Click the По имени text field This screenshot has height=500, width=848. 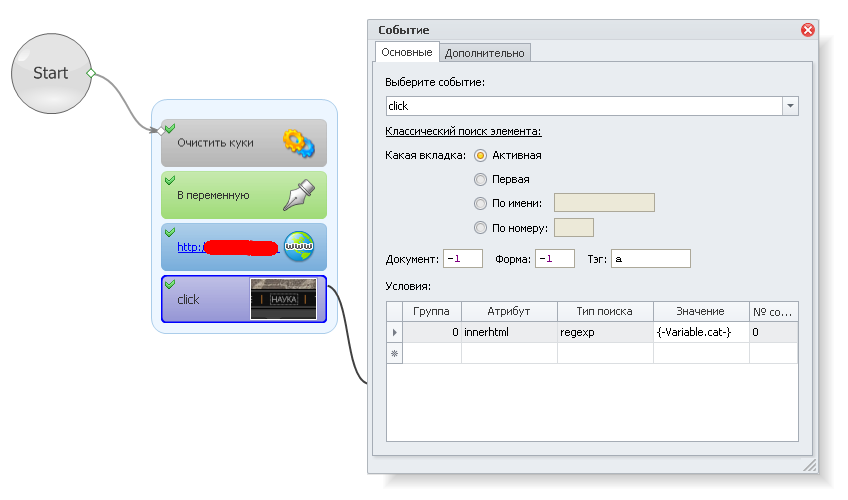(x=604, y=203)
